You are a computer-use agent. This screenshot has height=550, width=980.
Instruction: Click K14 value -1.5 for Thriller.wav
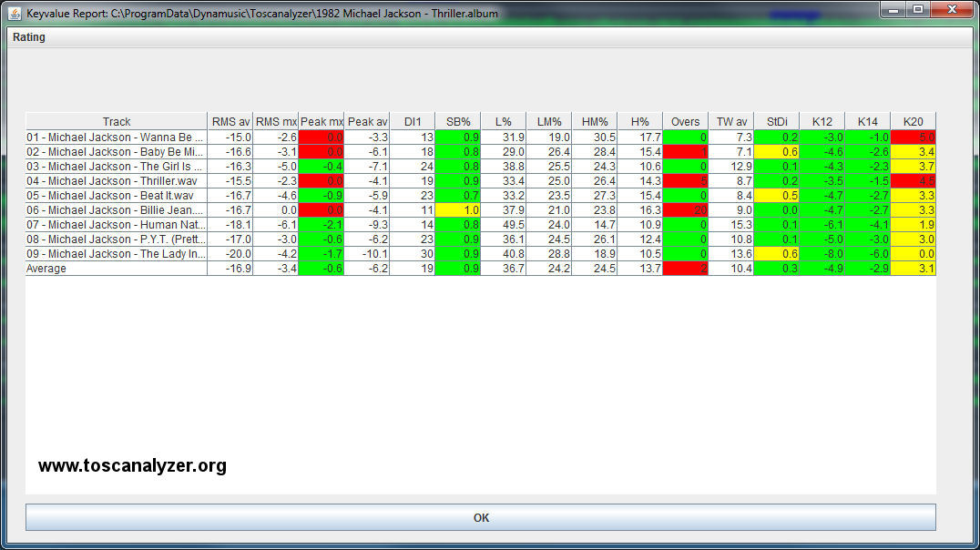click(x=867, y=181)
